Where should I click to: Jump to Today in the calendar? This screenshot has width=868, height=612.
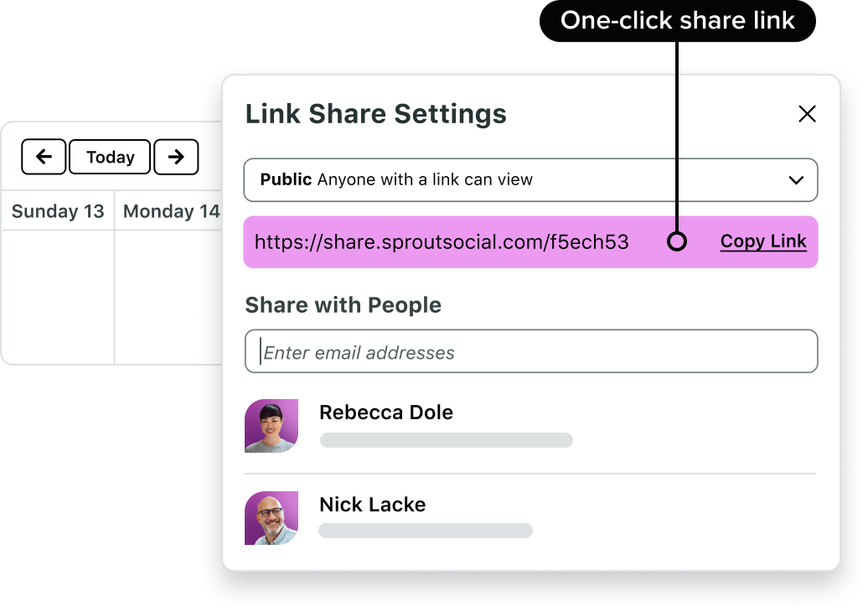click(110, 157)
